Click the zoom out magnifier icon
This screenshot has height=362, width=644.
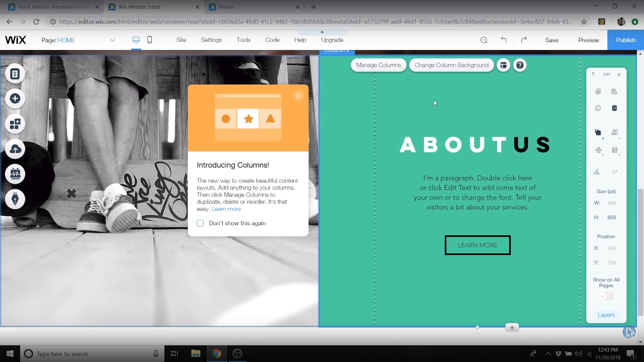[x=484, y=40]
